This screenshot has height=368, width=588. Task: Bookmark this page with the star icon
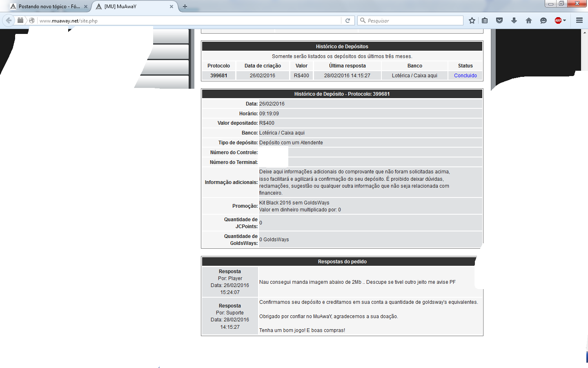[x=472, y=20]
